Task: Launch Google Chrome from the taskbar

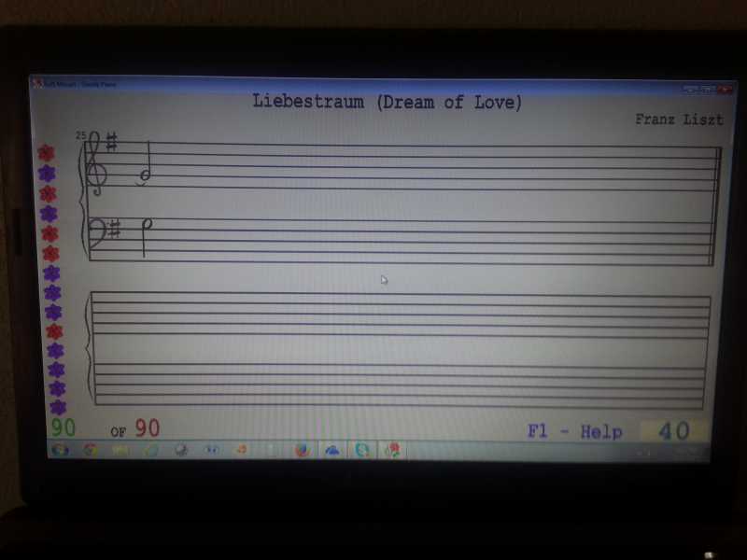Action: click(x=90, y=450)
